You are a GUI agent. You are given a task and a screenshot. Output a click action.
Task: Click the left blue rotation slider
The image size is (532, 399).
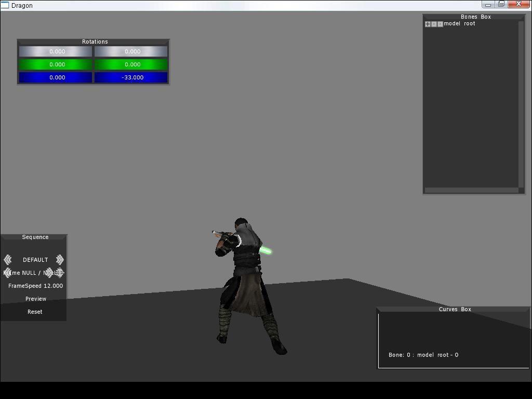56,77
